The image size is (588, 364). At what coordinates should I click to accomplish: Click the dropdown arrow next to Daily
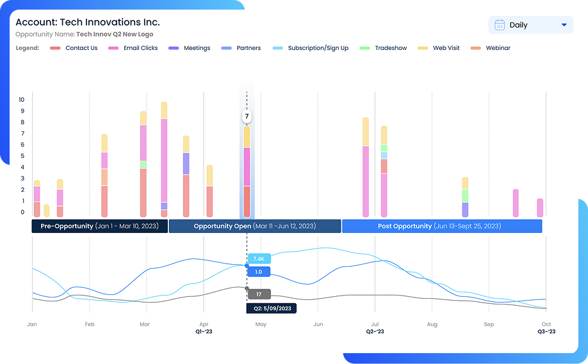coord(564,25)
